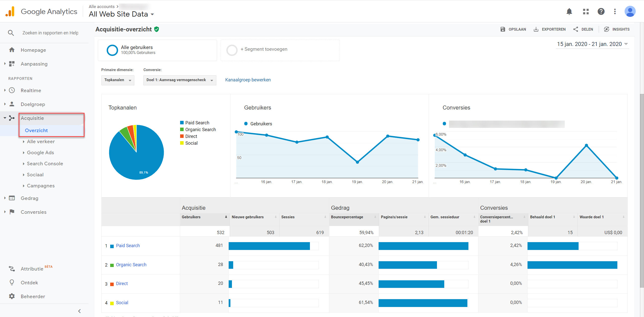Screen dimensions: 644x317
Task: Click the Opslaan save icon
Action: (x=503, y=29)
